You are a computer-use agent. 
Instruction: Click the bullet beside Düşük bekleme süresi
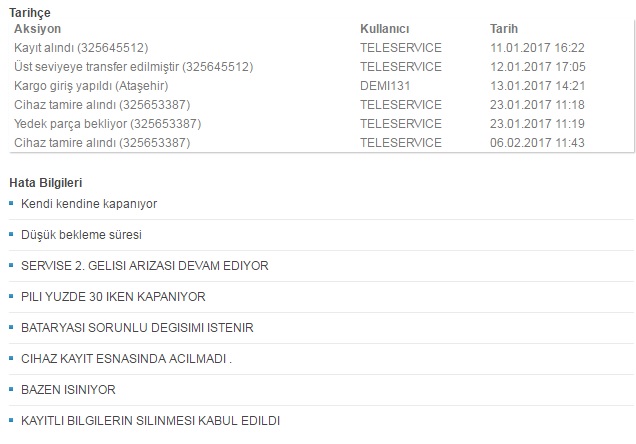click(x=11, y=234)
